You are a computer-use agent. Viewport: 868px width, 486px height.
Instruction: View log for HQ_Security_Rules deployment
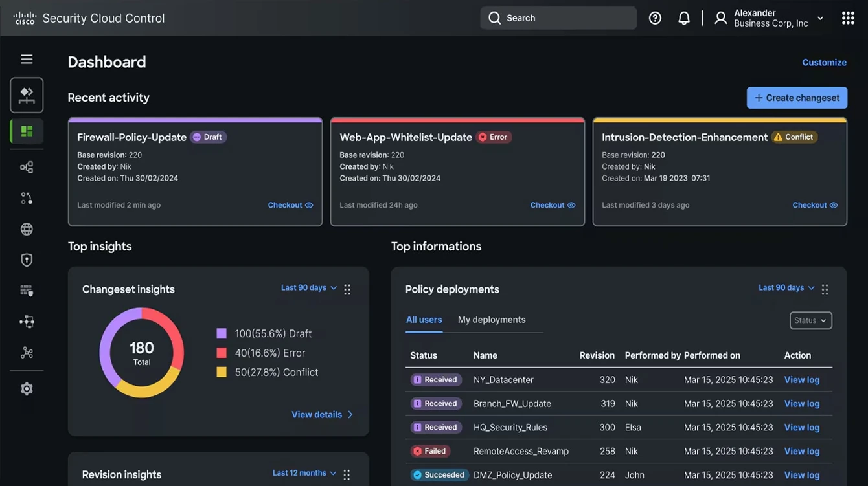802,428
